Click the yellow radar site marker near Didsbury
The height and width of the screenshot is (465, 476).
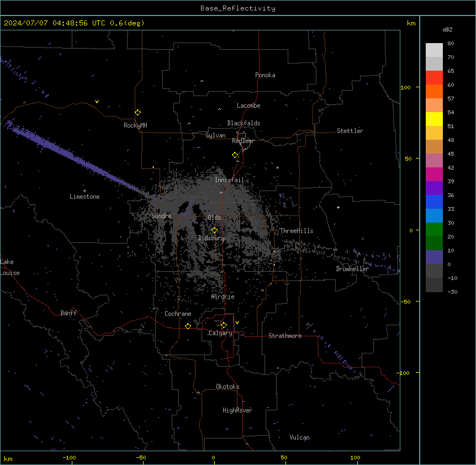(x=214, y=230)
